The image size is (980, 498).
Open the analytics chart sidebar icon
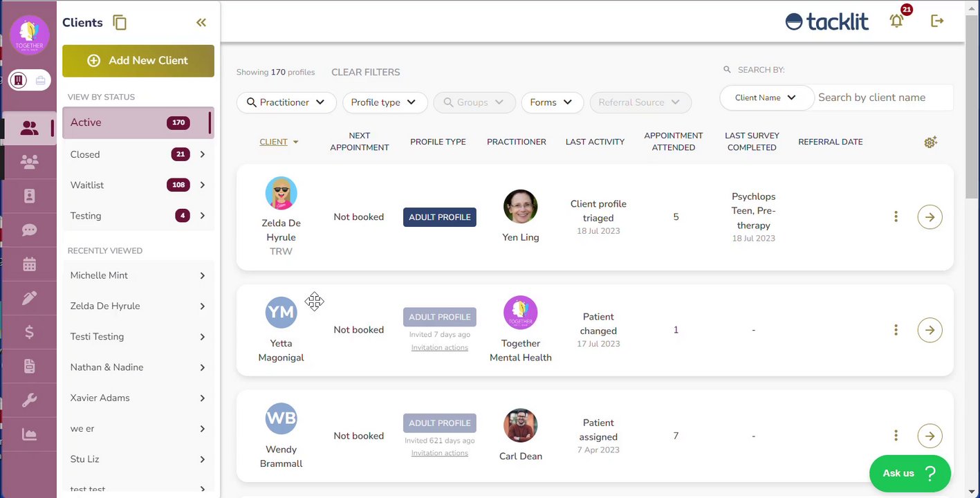click(29, 434)
